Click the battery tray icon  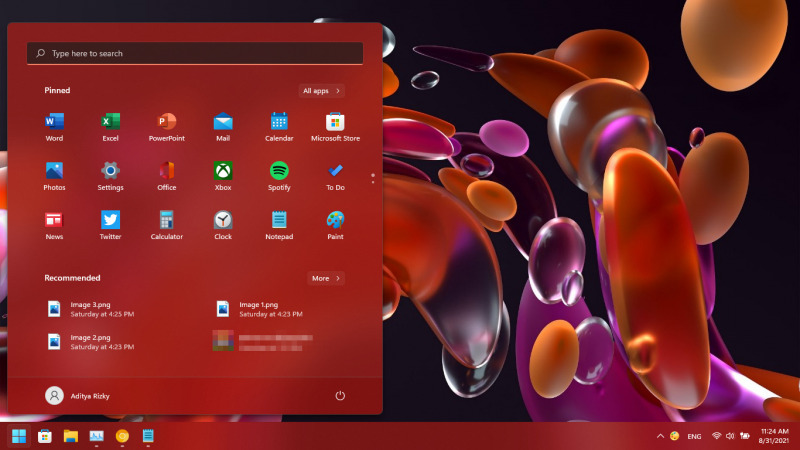[745, 436]
